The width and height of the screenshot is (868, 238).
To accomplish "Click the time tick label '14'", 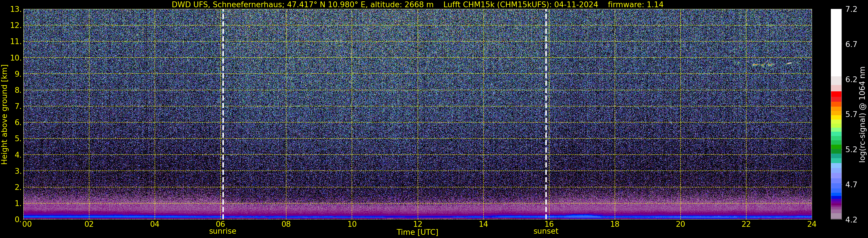I will [483, 224].
